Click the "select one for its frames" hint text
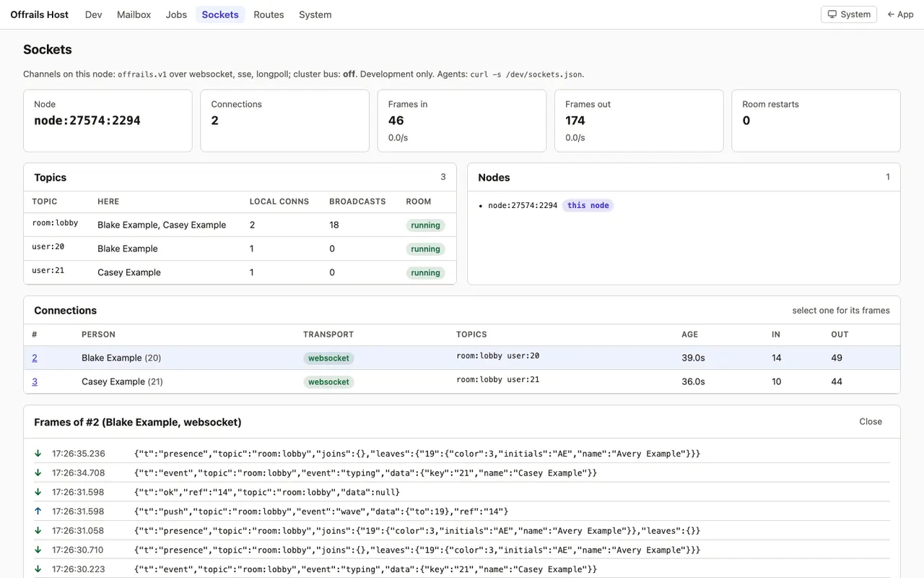 pyautogui.click(x=841, y=311)
